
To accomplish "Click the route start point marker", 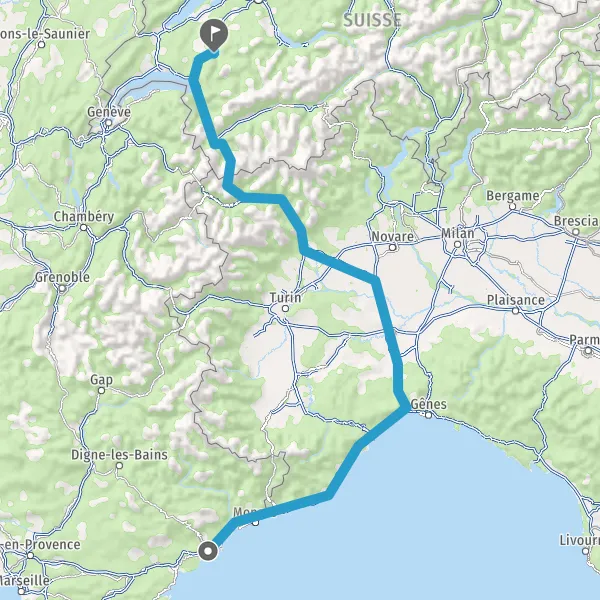I will click(208, 551).
